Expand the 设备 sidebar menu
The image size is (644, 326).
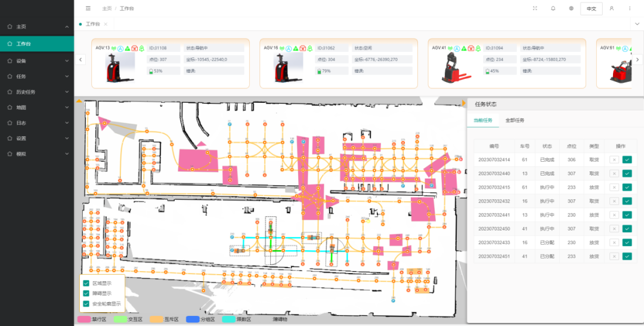pyautogui.click(x=37, y=61)
